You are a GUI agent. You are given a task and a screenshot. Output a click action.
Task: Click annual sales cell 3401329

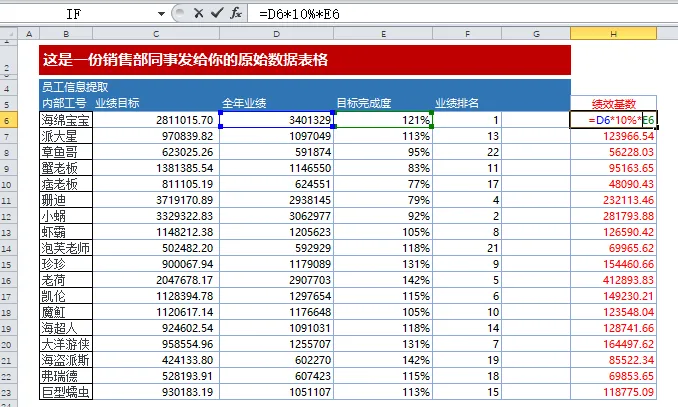click(276, 120)
